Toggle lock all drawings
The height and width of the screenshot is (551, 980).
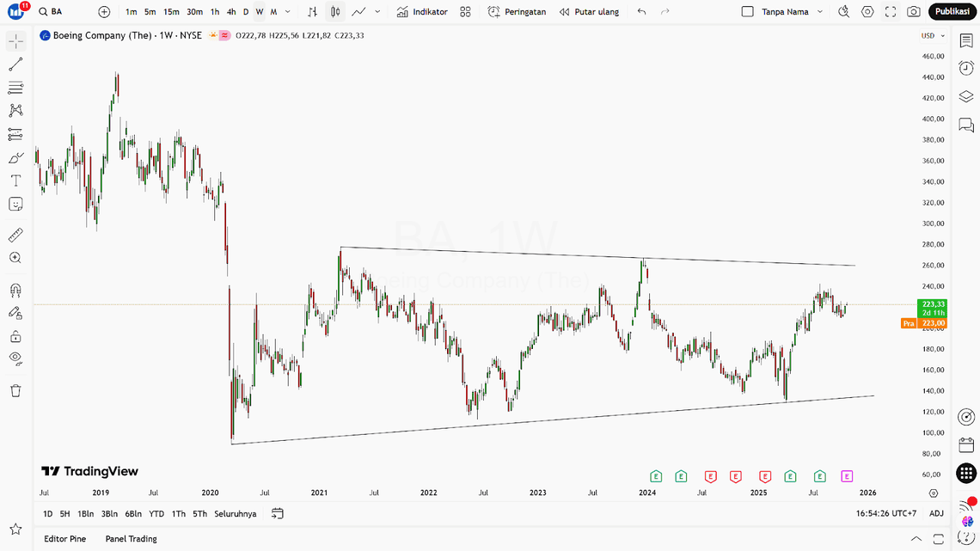15,336
